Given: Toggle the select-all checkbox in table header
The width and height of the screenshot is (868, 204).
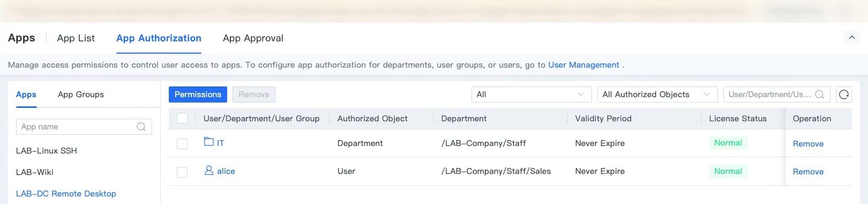Looking at the screenshot, I should 182,118.
